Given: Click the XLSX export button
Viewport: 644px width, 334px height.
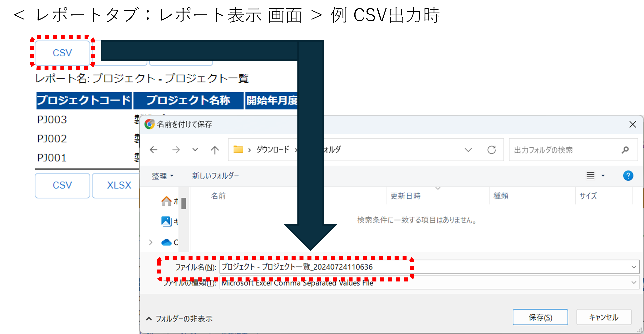Looking at the screenshot, I should pos(117,185).
